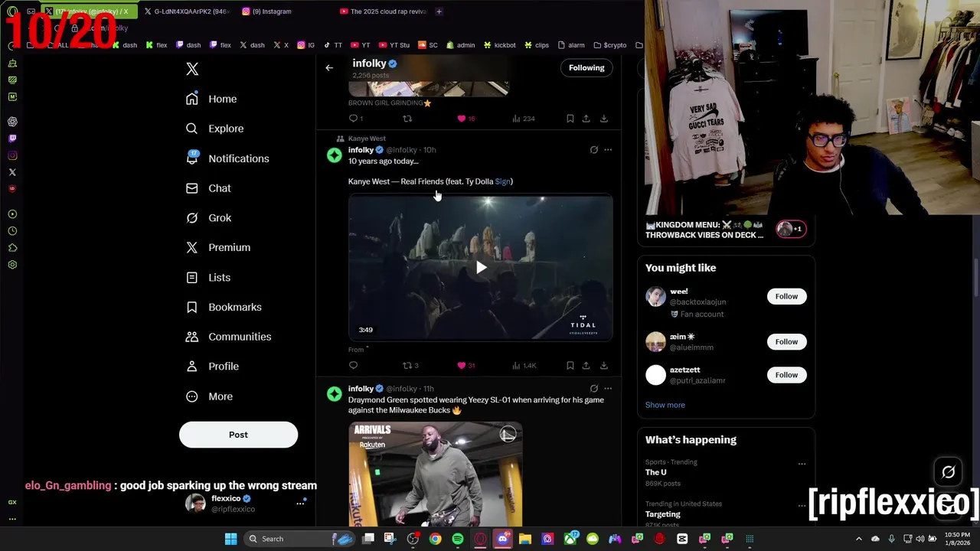Open File Explorer from the taskbar
This screenshot has width=980, height=551.
(525, 539)
